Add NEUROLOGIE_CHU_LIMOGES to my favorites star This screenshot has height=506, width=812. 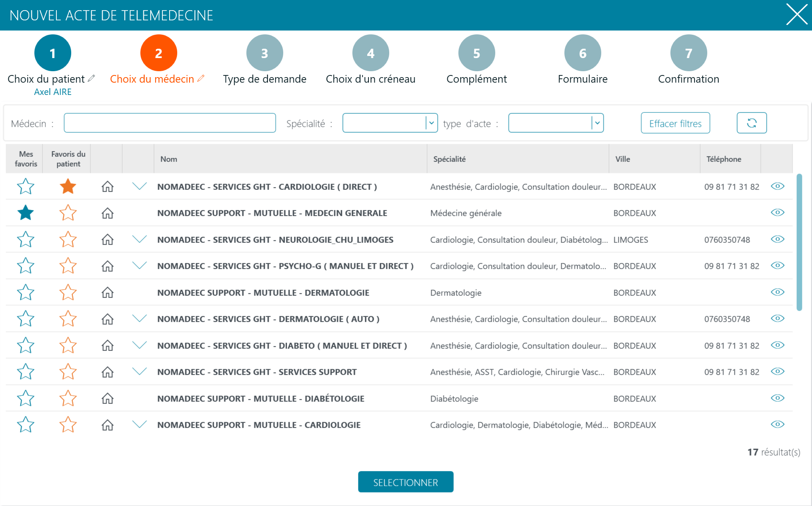[25, 239]
